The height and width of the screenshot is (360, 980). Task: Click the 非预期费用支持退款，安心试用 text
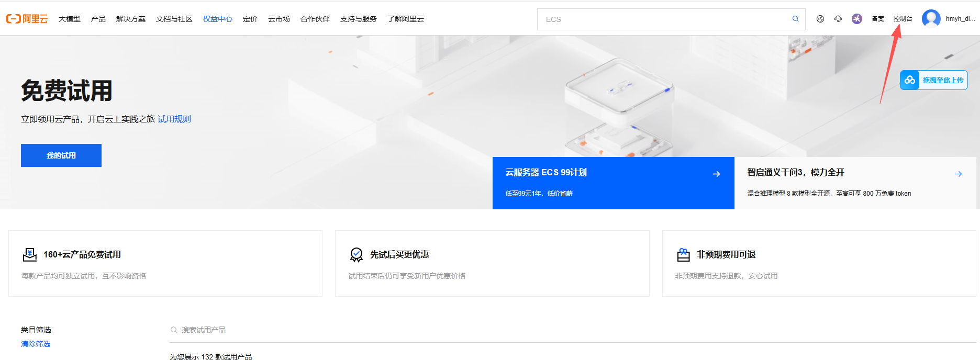point(726,276)
